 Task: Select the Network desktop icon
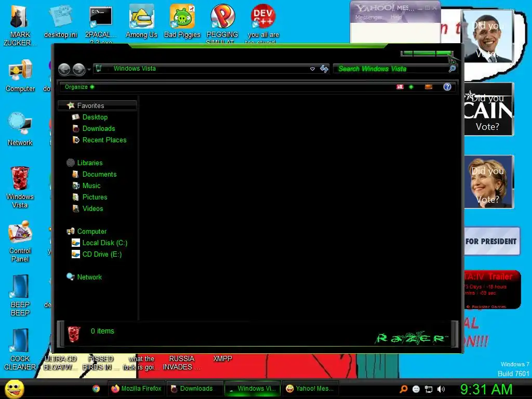coord(20,129)
